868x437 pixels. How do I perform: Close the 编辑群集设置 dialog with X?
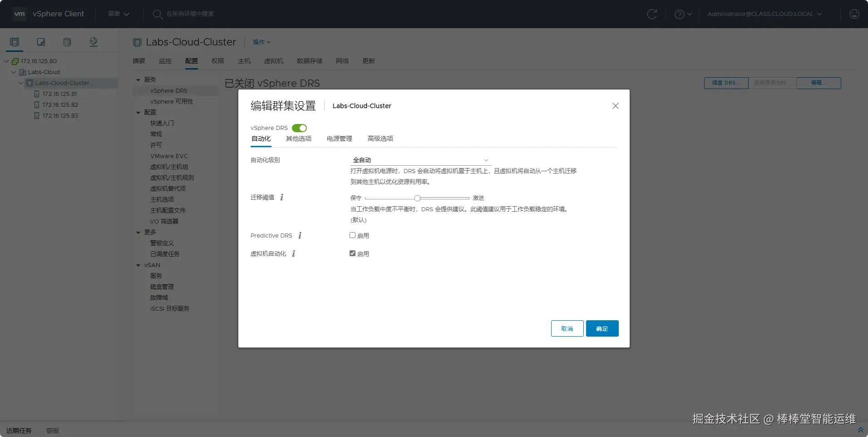coord(616,106)
